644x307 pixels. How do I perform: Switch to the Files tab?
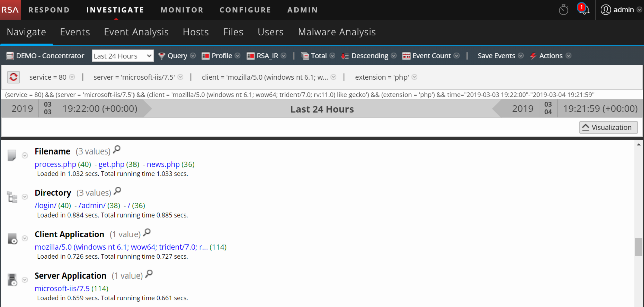click(233, 32)
